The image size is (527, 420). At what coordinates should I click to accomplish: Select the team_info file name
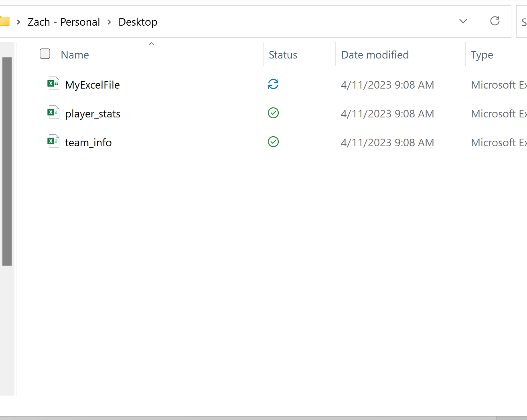88,143
